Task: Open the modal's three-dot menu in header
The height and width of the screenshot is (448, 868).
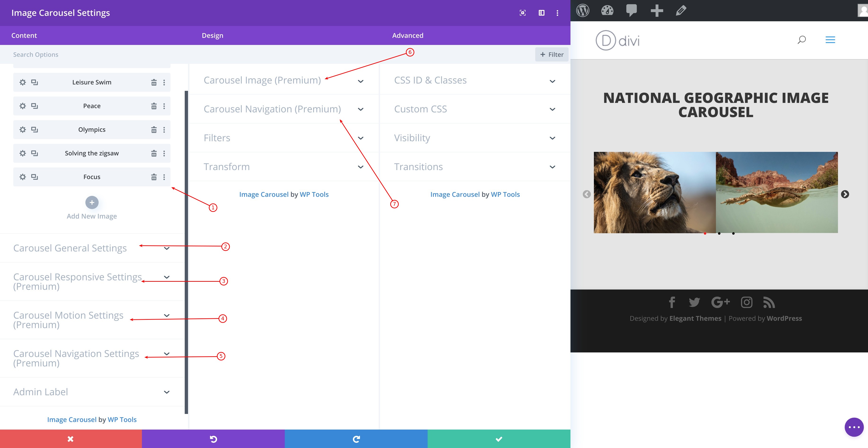Action: [x=557, y=13]
